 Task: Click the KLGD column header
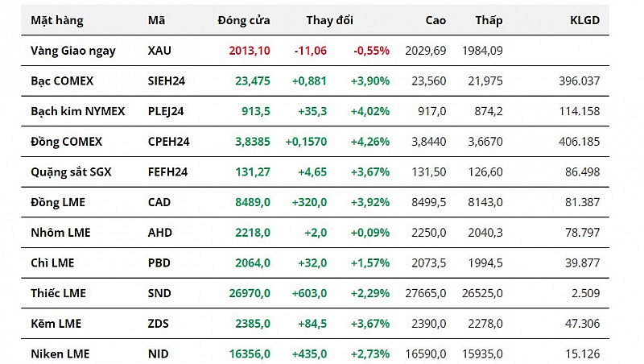coord(584,20)
